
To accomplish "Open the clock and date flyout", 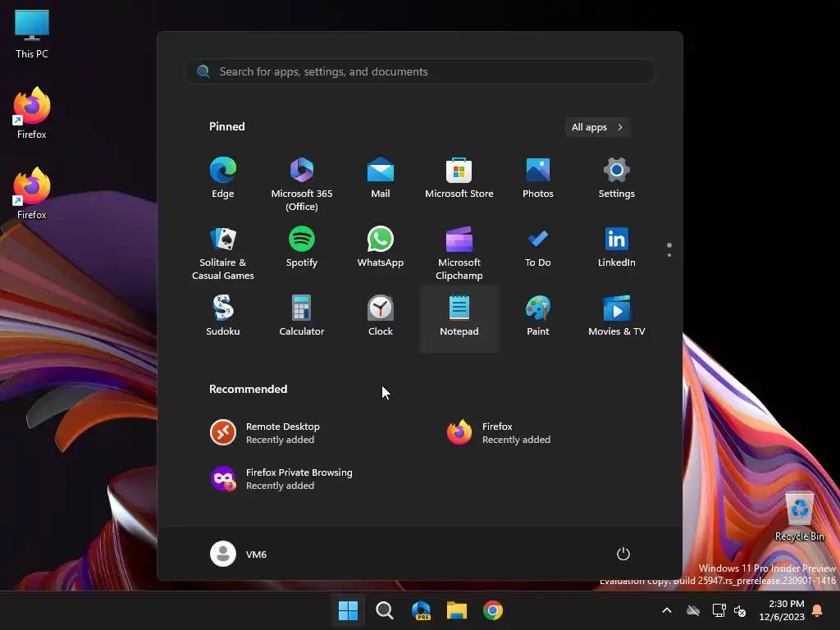I will coord(782,610).
